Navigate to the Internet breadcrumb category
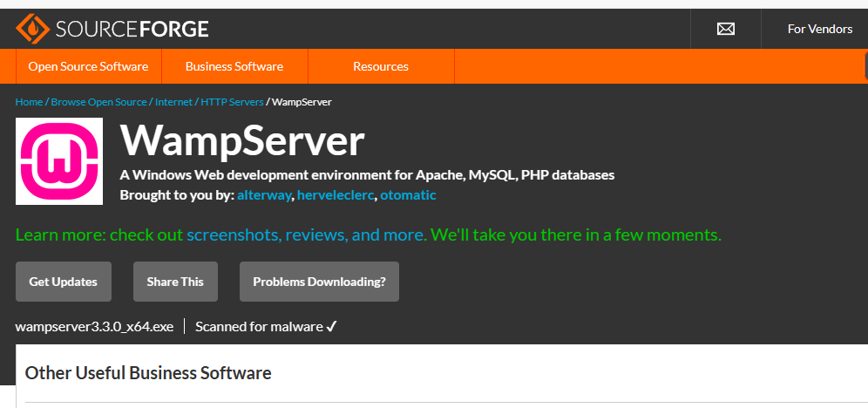Viewport: 868px width, 408px height. (x=174, y=102)
